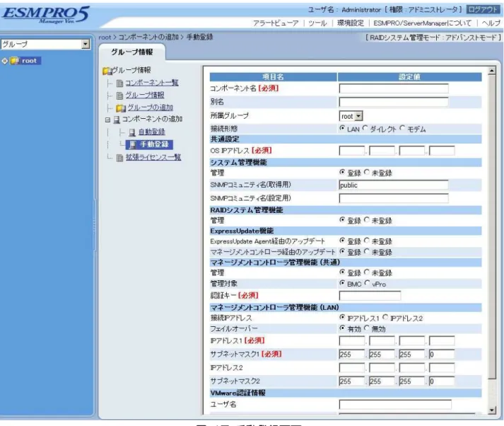Click the root folder icon in group tree
504x426 pixels.
pos(15,61)
